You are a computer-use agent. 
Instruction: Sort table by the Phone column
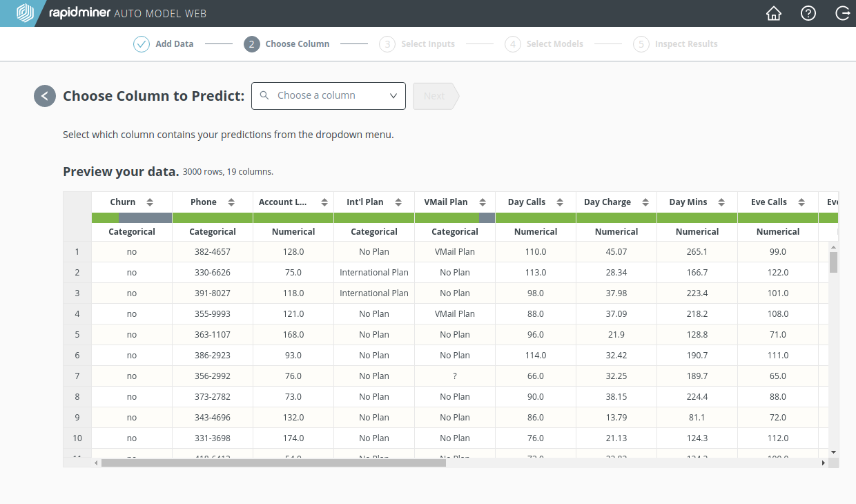(x=231, y=202)
